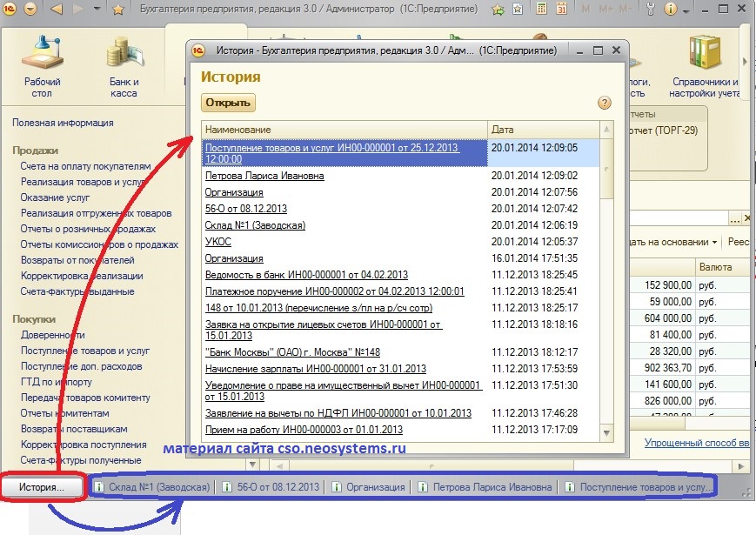The width and height of the screenshot is (756, 535).
Task: Open the calculator icon in title bar
Action: [x=542, y=9]
